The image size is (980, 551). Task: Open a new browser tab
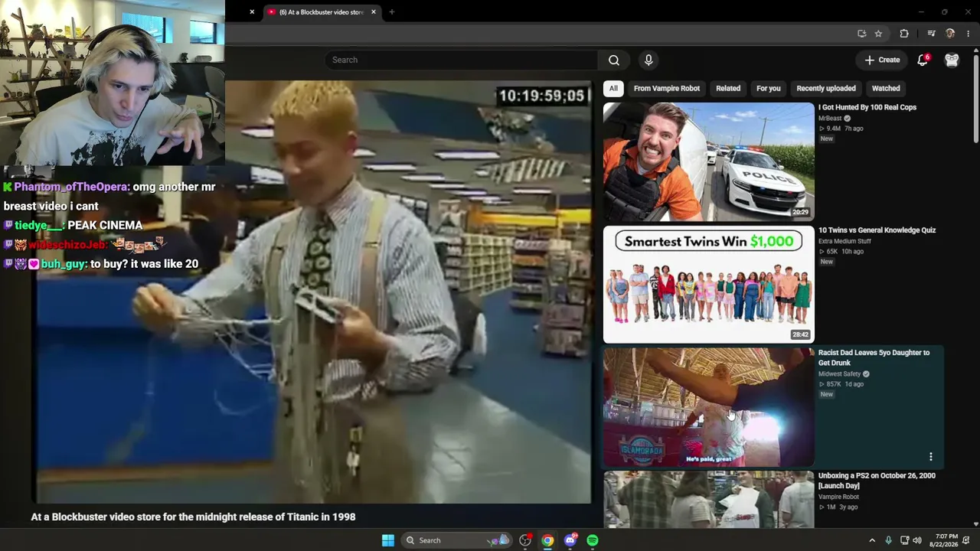(x=391, y=11)
